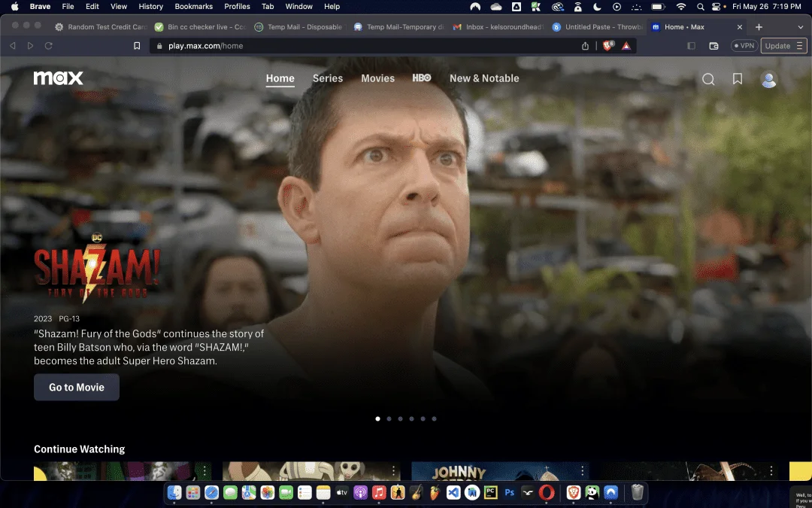Open Safari from the dock
The height and width of the screenshot is (508, 812).
[x=211, y=492]
